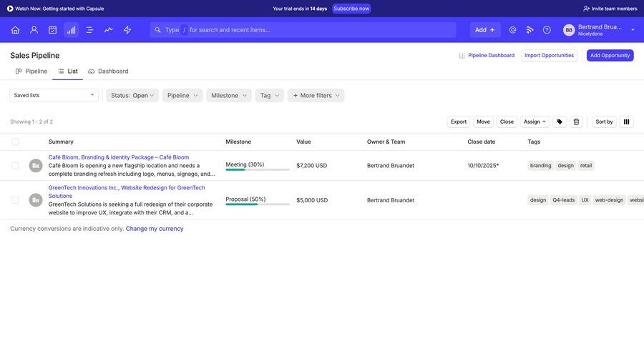Viewport: 644px width, 346px height.
Task: Click the Close opportunities button
Action: (507, 122)
